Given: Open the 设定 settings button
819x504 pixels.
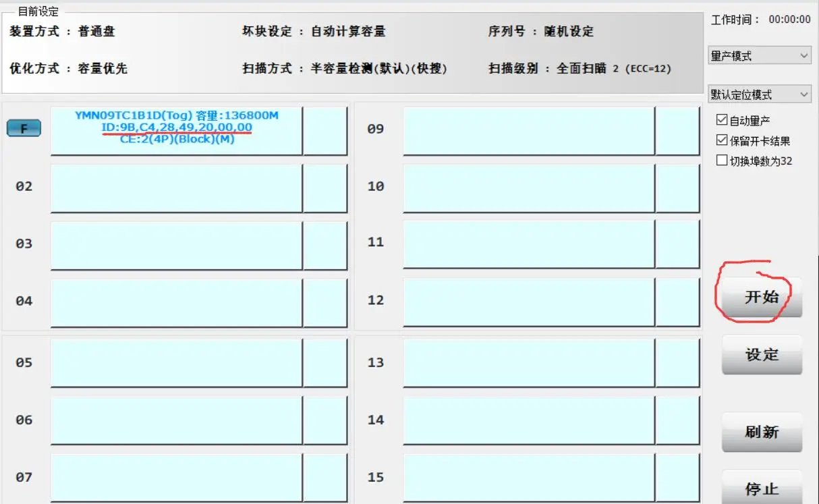Looking at the screenshot, I should pos(762,355).
